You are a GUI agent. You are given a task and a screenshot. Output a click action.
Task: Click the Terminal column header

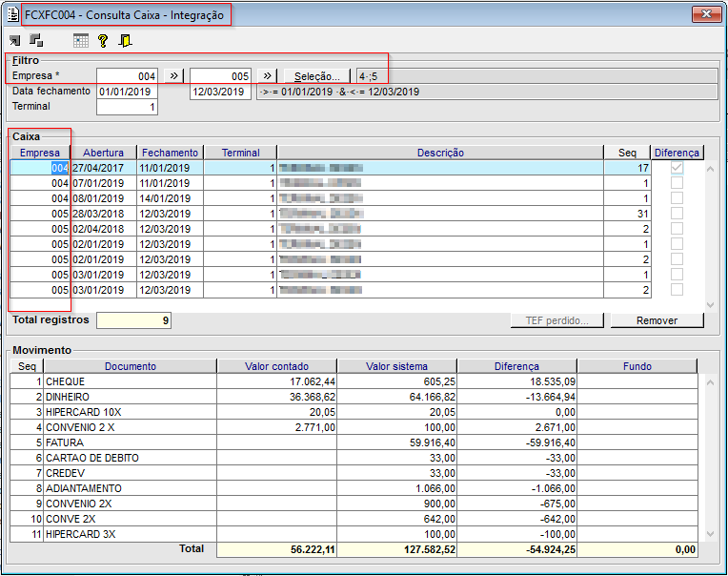point(240,153)
